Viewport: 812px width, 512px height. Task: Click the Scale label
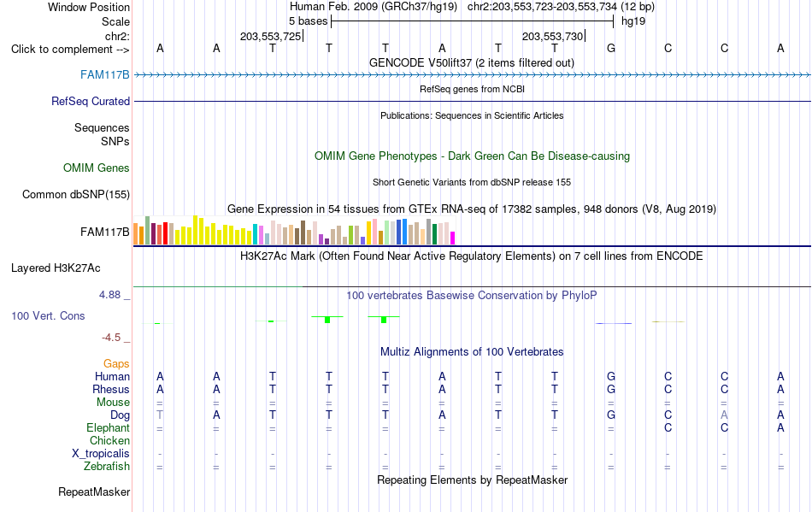(x=115, y=21)
